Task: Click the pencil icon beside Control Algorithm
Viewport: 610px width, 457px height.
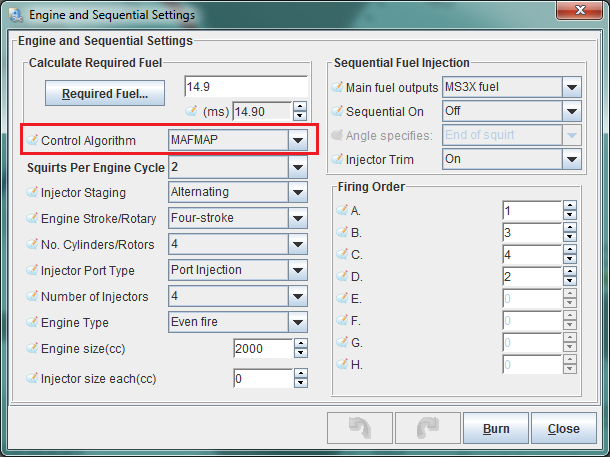Action: [33, 140]
